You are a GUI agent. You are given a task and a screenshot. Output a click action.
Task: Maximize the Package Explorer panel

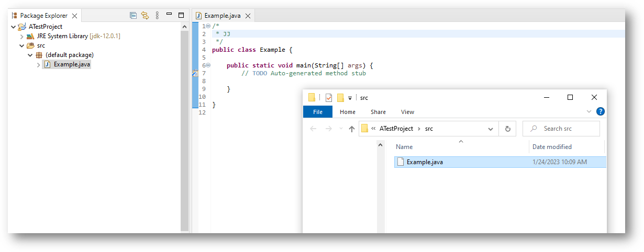(x=181, y=16)
